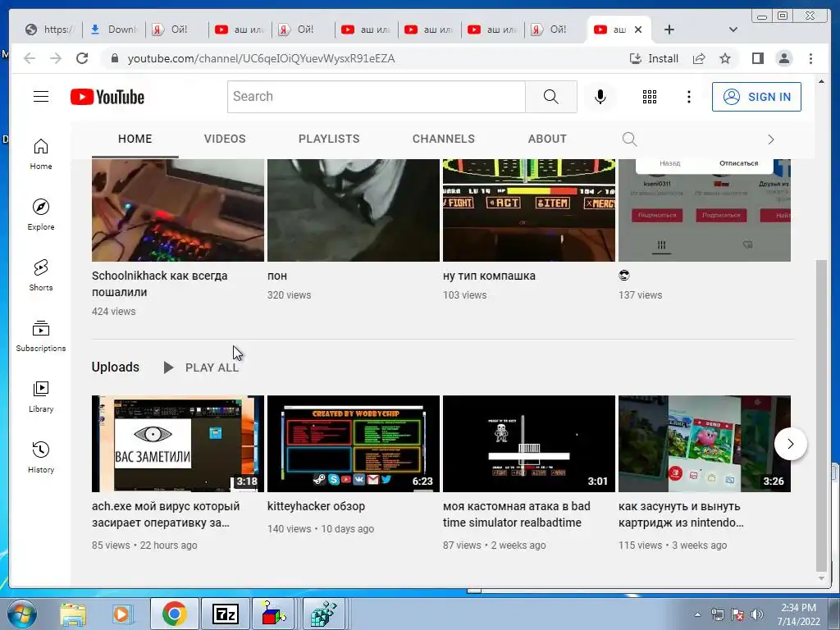Open a new Chrome tab
This screenshot has width=840, height=630.
669,30
